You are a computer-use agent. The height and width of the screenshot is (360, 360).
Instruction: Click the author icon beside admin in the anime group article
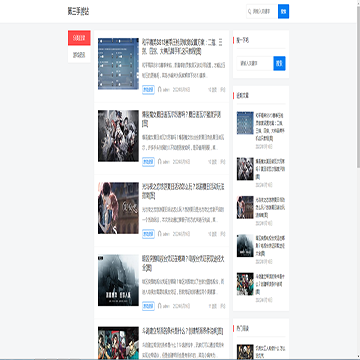[x=160, y=162]
